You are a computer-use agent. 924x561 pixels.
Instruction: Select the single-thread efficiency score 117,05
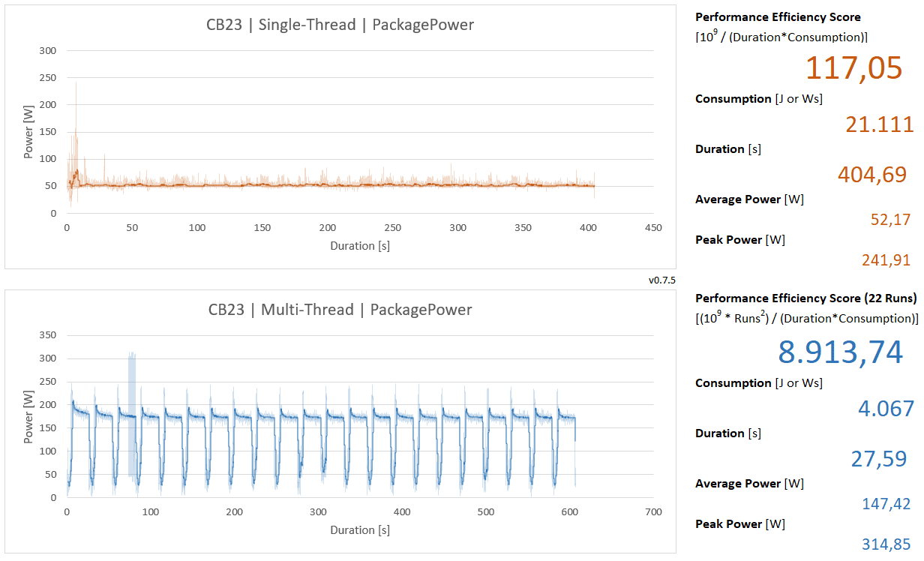pos(854,68)
